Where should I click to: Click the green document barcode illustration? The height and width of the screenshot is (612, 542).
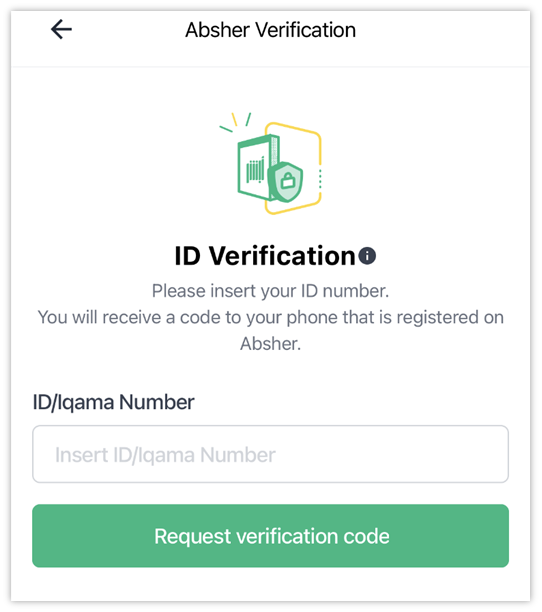click(258, 168)
